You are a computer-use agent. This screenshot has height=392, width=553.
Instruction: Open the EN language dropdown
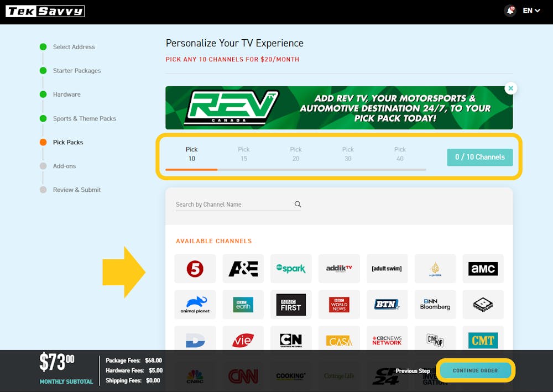coord(531,11)
